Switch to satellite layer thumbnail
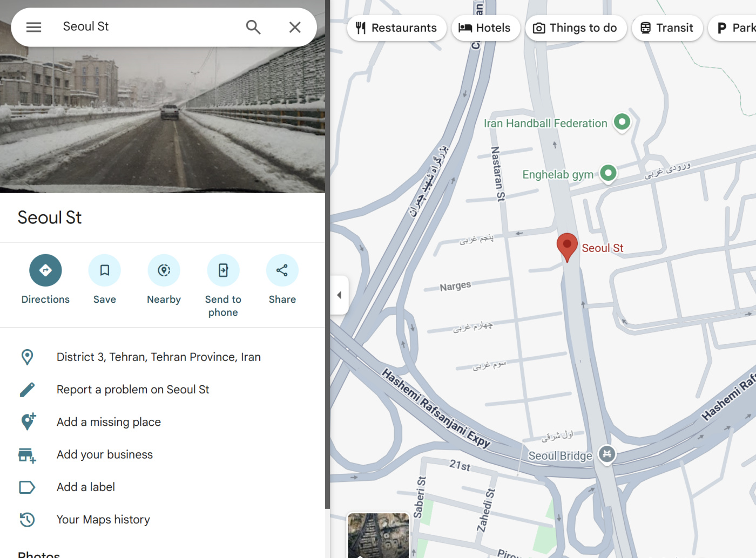Viewport: 756px width, 558px height. (x=378, y=535)
